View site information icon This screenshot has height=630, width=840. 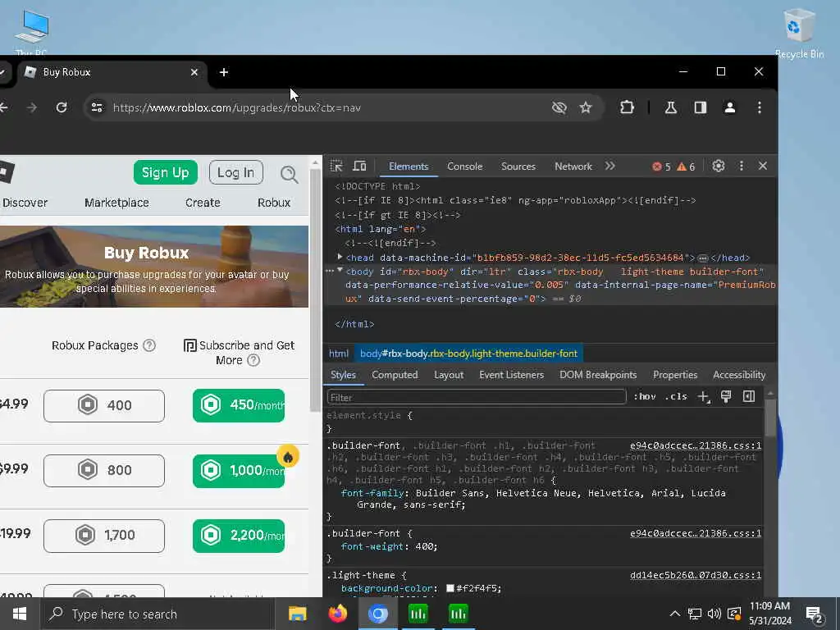pos(97,107)
